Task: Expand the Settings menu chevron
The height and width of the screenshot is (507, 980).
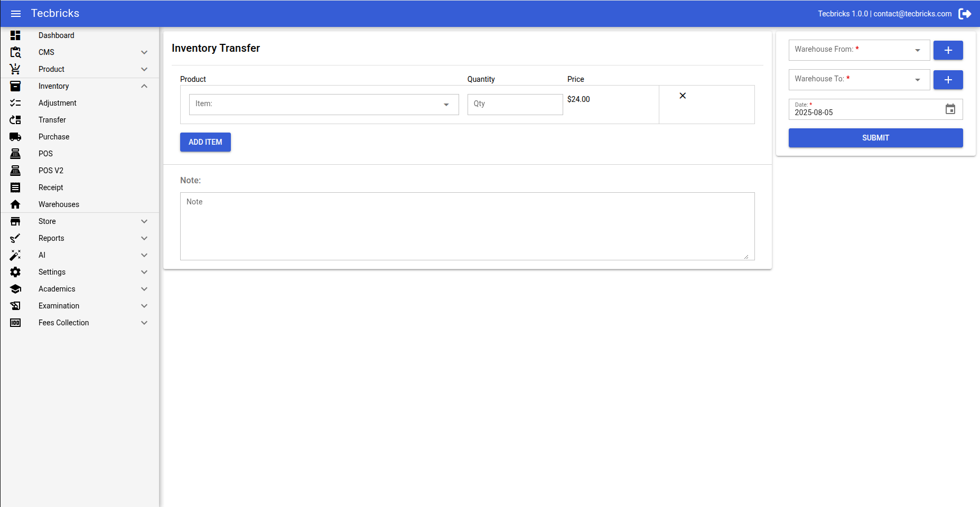Action: tap(144, 272)
